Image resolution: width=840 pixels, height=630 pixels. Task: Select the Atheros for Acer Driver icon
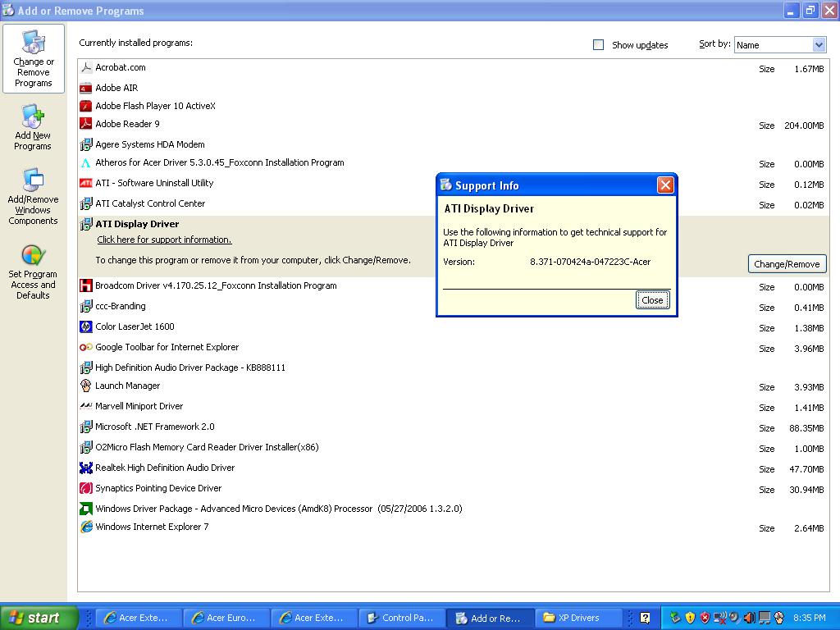tap(85, 163)
